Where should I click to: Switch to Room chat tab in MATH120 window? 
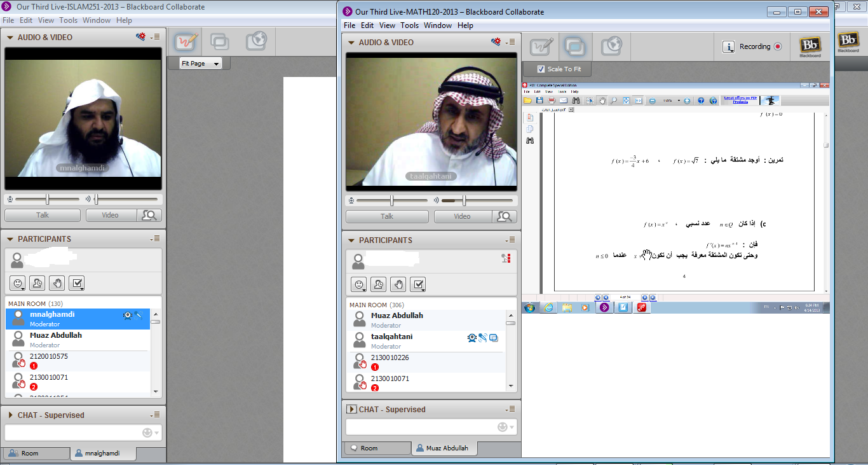(x=377, y=448)
